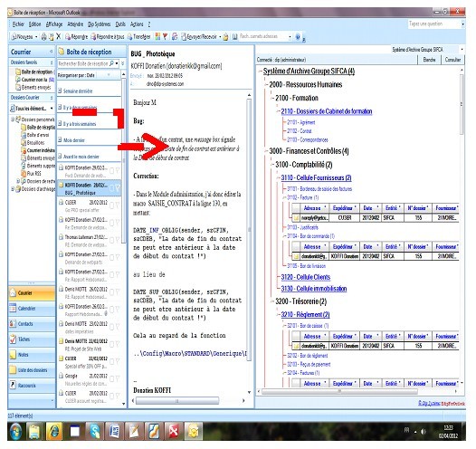
Task: Click Word icon on taskbar
Action: click(x=114, y=431)
